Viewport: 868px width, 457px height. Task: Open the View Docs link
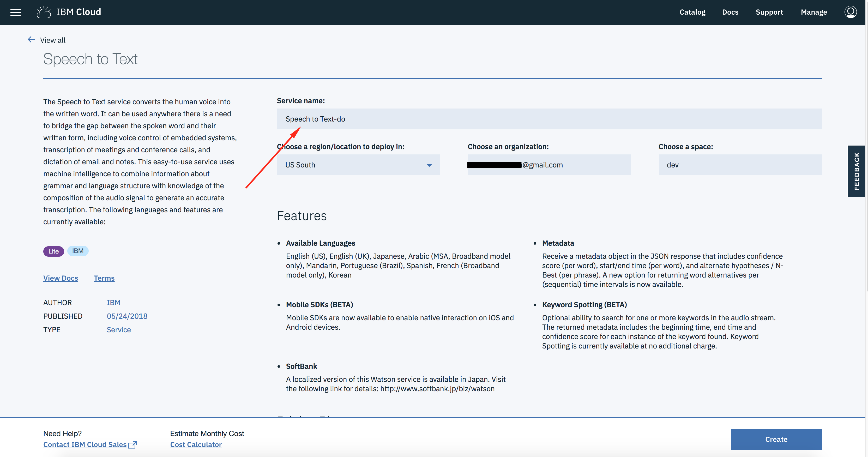(x=61, y=278)
